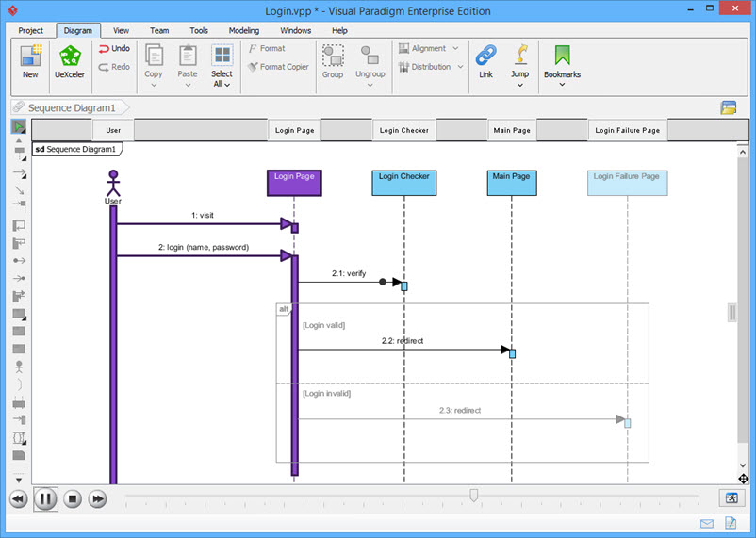Image resolution: width=756 pixels, height=538 pixels.
Task: Expand the Ungroup dropdown arrow
Action: (370, 85)
